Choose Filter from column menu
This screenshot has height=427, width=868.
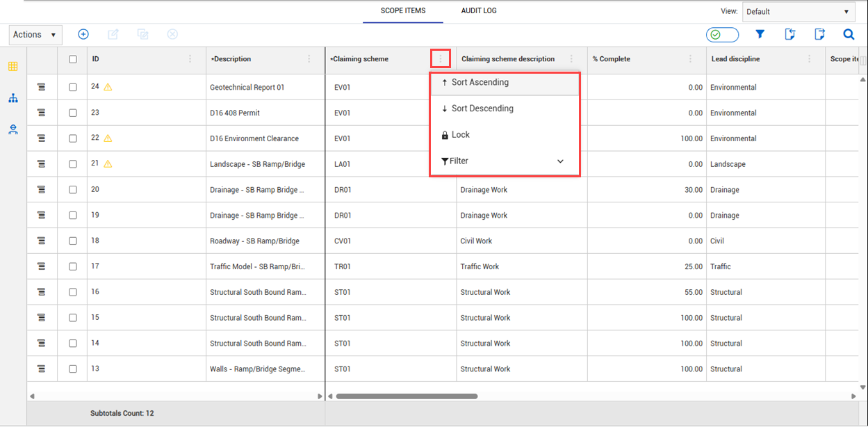505,161
